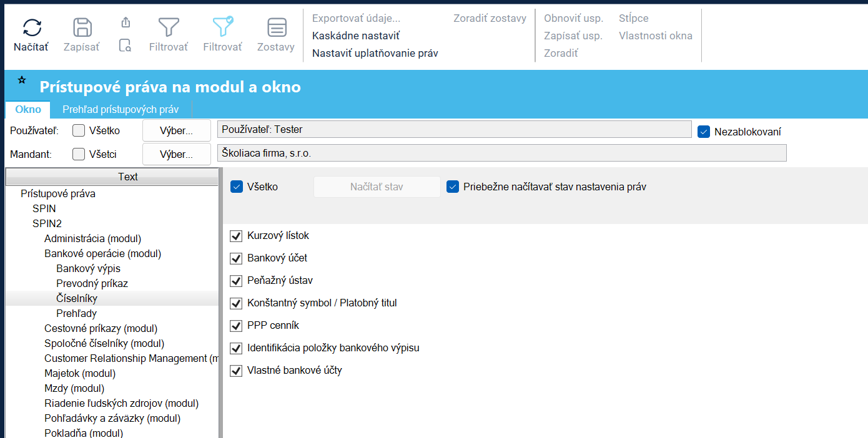Viewport: 868px width, 438px height.
Task: Click the funnel icon with checkmark
Action: tap(223, 27)
